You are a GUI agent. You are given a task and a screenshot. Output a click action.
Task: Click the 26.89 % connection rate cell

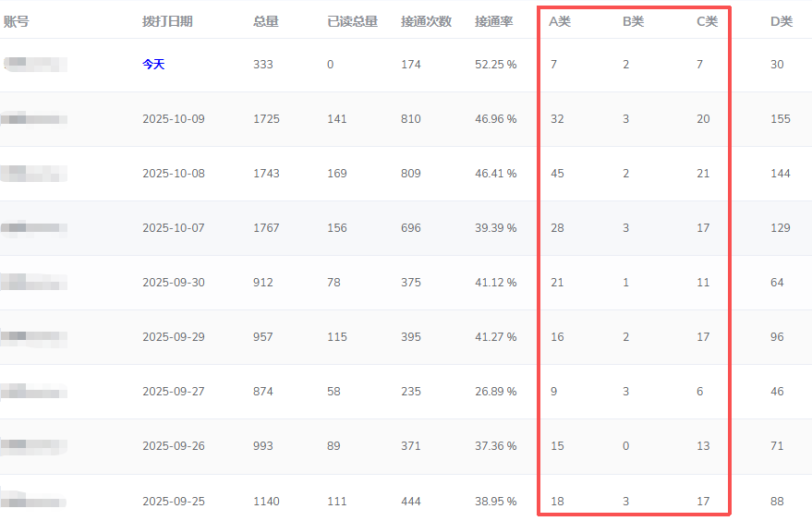[x=496, y=392]
